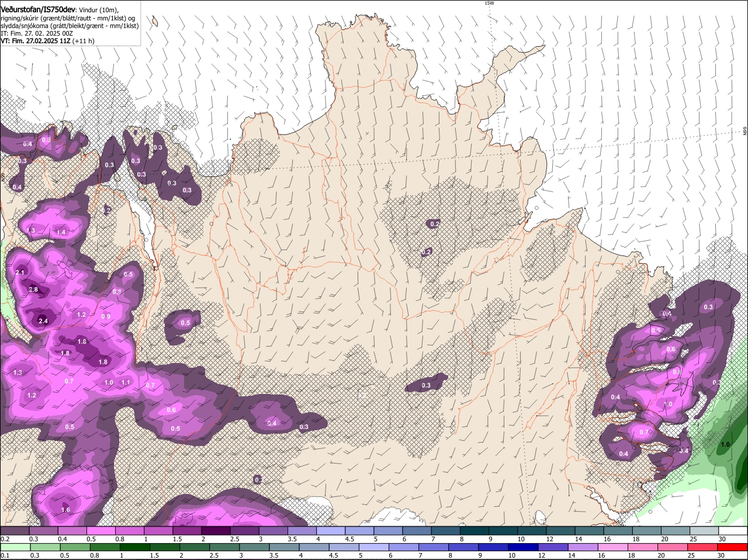Click the 'VT: Fim. 27.02.2025 11Z (+11 h)' line
748x560 pixels.
pos(47,41)
